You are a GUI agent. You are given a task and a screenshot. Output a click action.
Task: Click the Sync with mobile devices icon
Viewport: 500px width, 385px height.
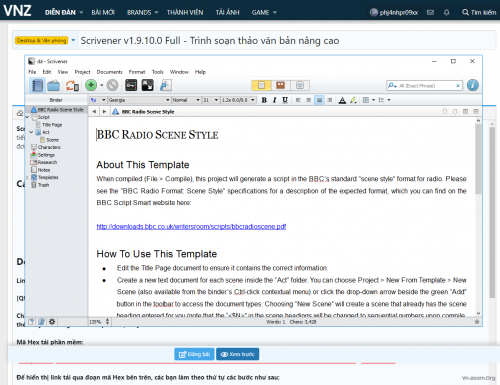coord(72,85)
